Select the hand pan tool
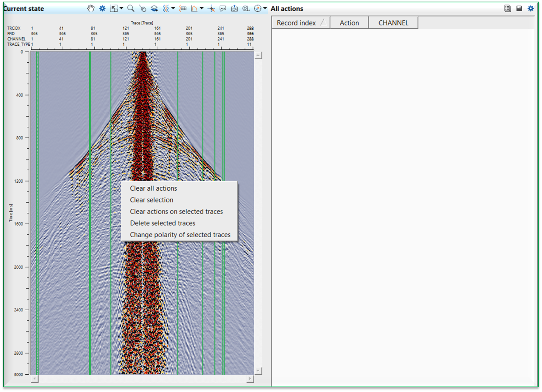542x392 pixels. point(91,8)
